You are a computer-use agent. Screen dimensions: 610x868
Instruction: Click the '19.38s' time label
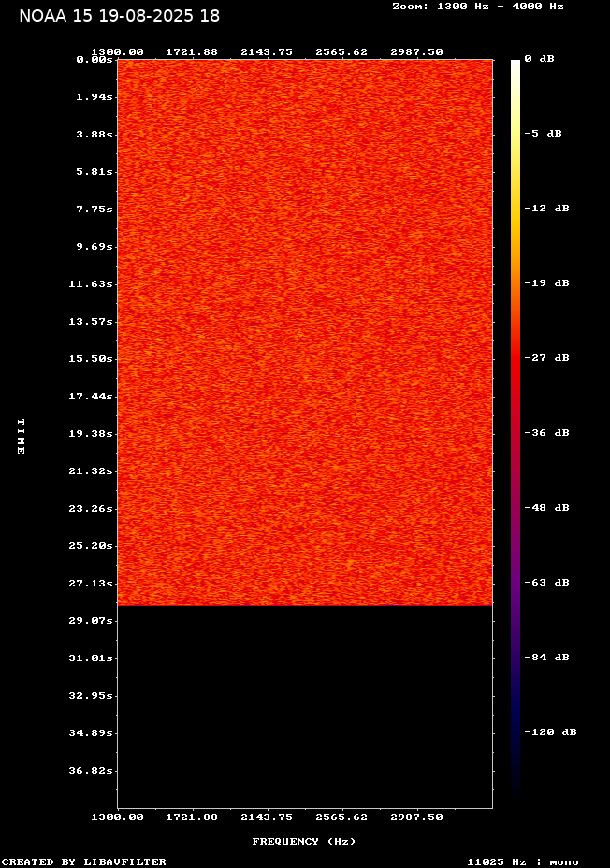click(x=91, y=433)
